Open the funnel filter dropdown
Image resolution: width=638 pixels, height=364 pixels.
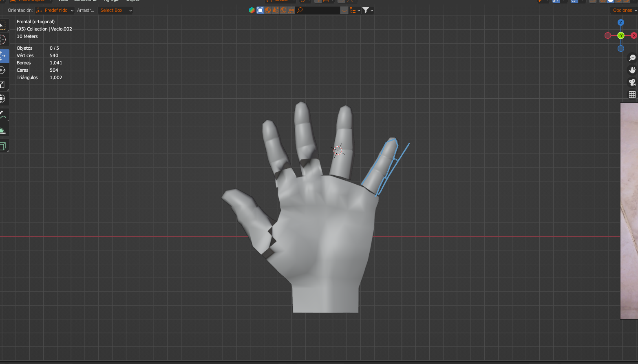point(368,10)
